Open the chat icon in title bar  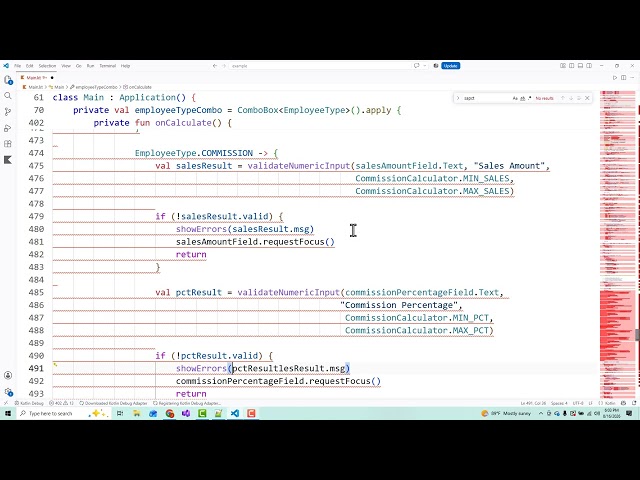(x=417, y=66)
